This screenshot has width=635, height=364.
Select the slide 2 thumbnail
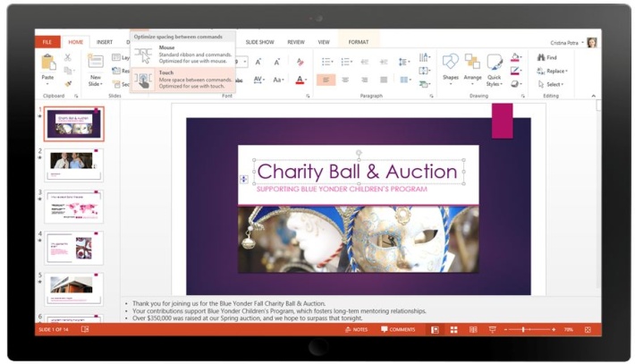point(75,165)
